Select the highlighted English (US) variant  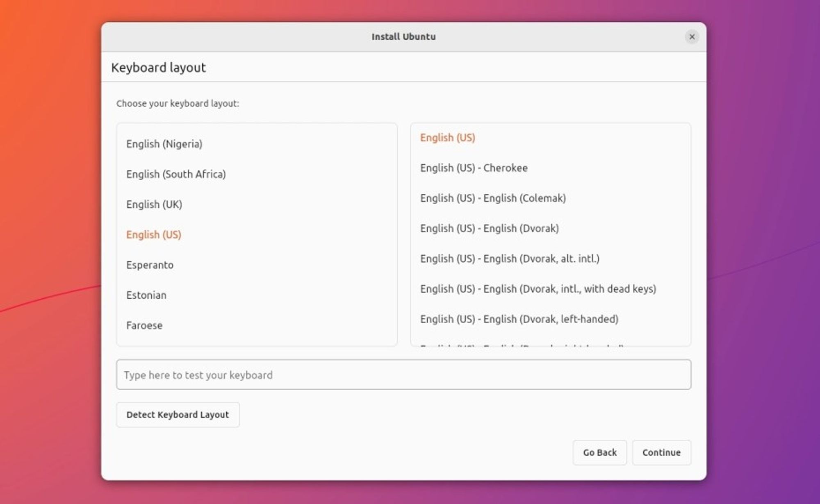pos(448,138)
